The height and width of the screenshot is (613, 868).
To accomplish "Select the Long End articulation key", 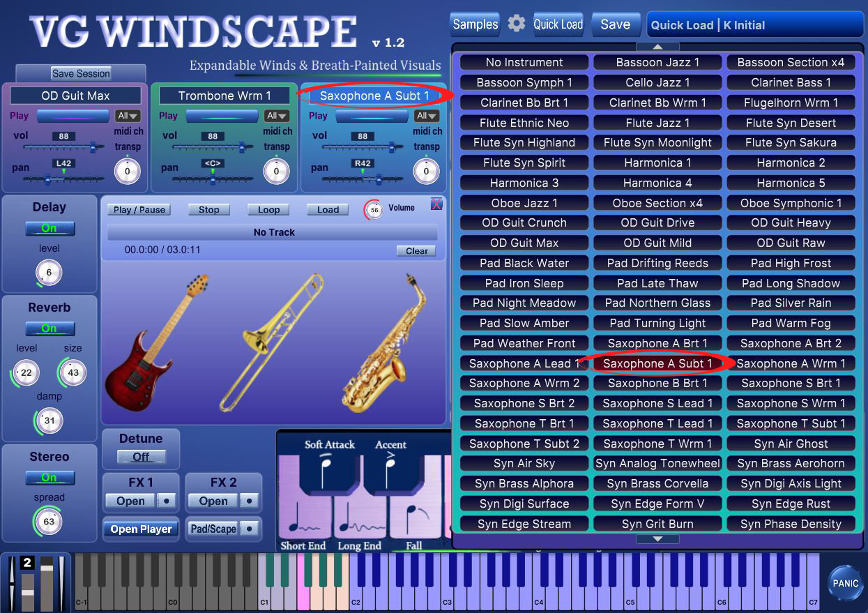I will coord(360,517).
